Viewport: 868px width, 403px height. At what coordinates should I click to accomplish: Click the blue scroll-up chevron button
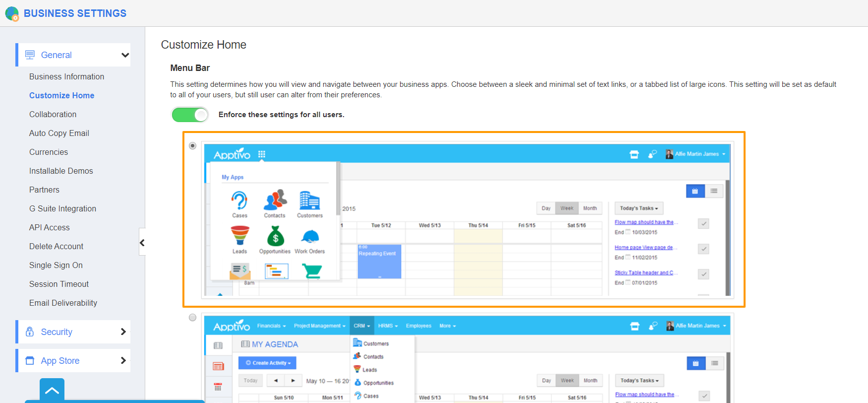(52, 390)
